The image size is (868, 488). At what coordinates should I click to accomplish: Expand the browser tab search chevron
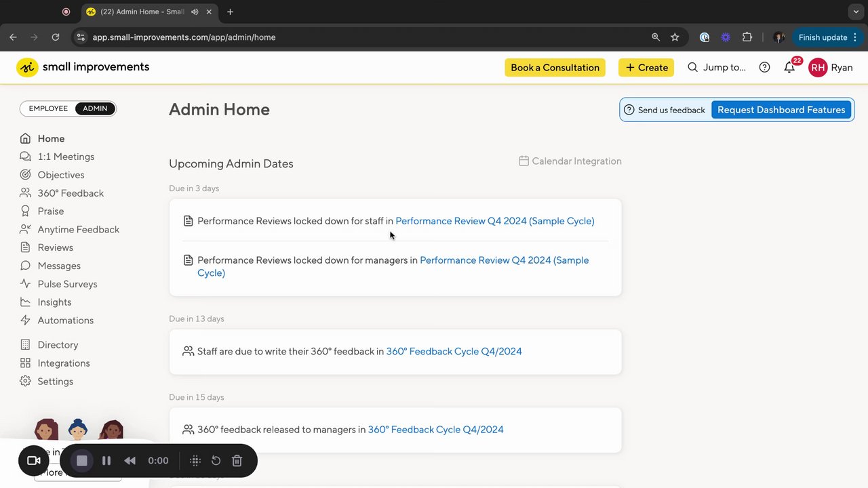coord(856,12)
